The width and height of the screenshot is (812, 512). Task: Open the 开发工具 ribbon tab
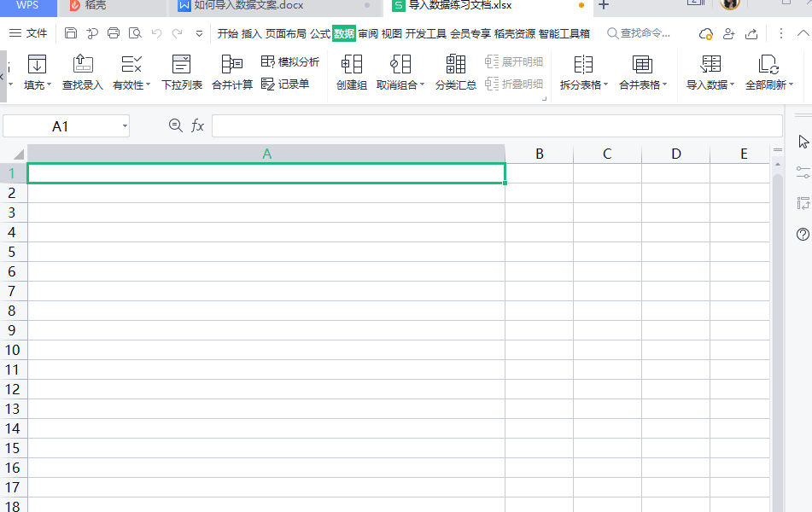(426, 33)
